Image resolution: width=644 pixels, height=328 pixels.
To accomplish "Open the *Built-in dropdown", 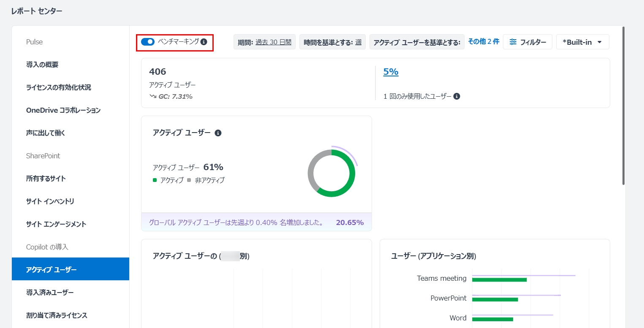I will pos(583,42).
